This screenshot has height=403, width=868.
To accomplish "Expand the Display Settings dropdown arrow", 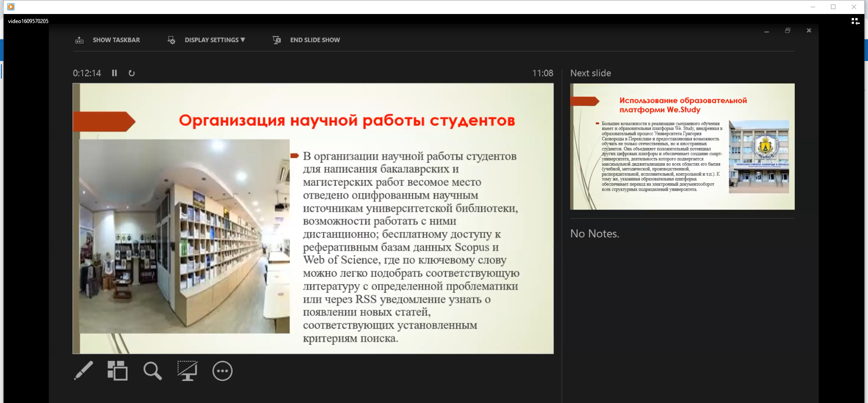I will pos(243,40).
